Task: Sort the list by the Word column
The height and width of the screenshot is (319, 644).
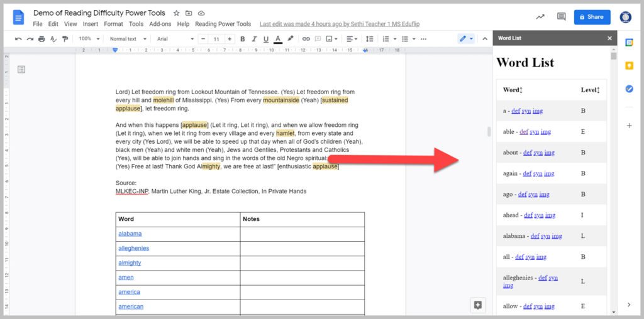Action: 513,90
